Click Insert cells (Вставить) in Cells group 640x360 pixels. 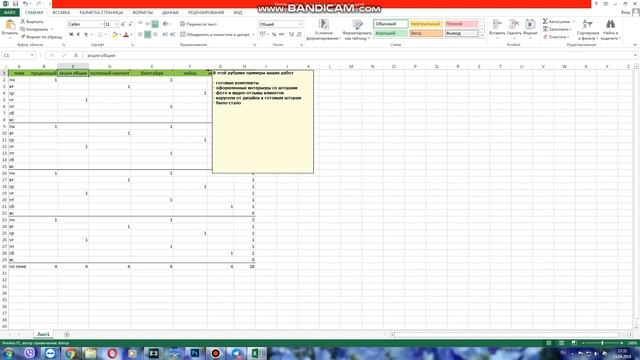pyautogui.click(x=497, y=28)
